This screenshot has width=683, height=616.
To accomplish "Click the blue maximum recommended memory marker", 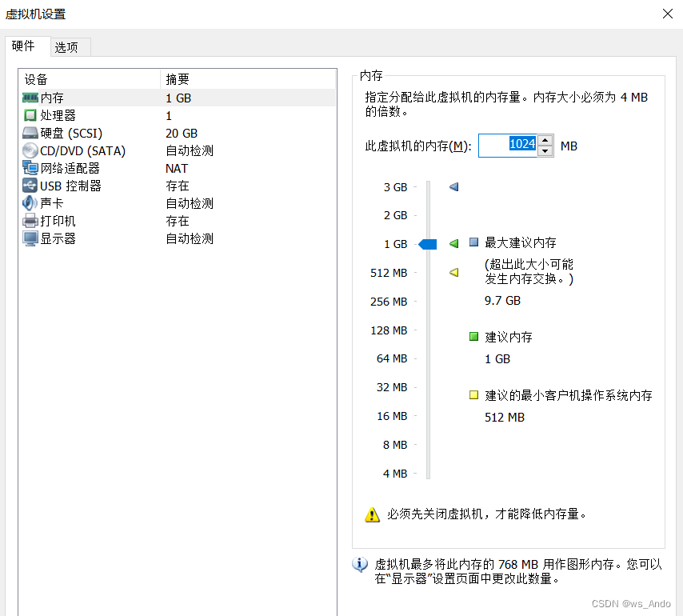I will click(x=454, y=187).
